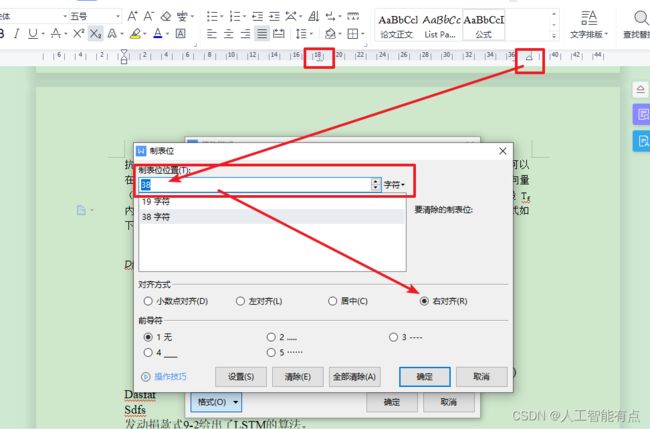
Task: Click the increase font size icon
Action: pyautogui.click(x=132, y=16)
